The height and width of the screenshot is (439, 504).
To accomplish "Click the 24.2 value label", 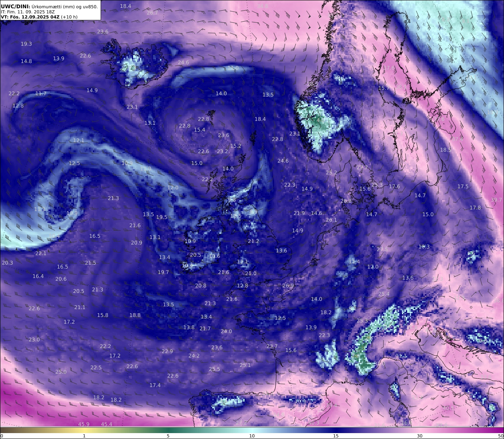I will point(194,356).
